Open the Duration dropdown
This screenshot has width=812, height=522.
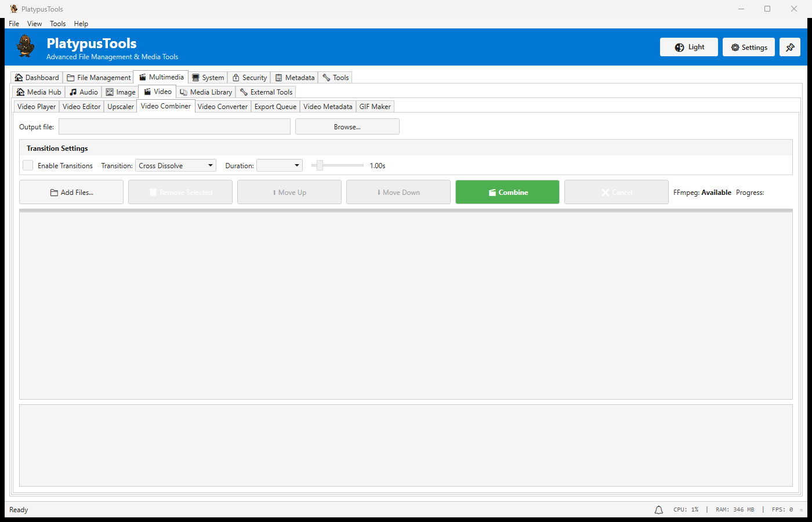coord(280,166)
